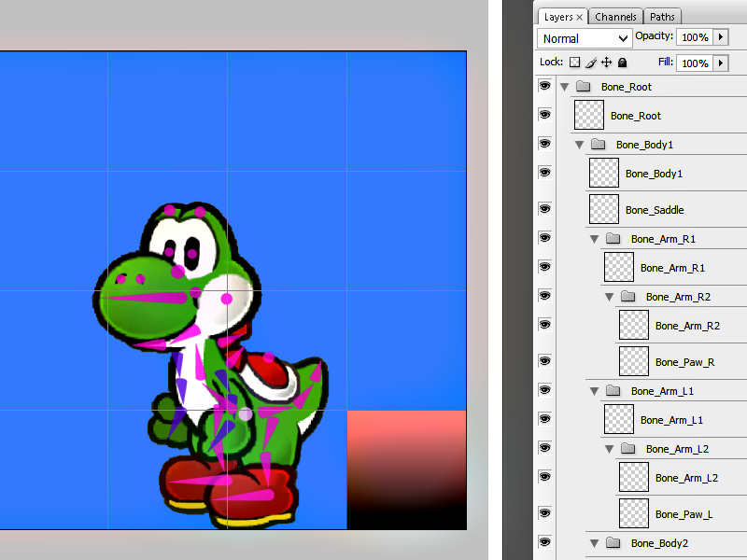Hide the Bone_Arm_L2 layer

click(544, 477)
